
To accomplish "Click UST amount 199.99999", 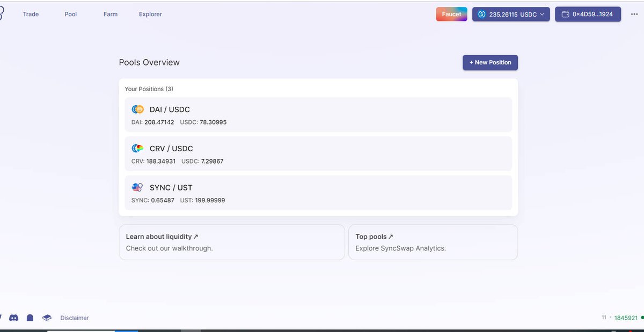I will [x=210, y=201].
